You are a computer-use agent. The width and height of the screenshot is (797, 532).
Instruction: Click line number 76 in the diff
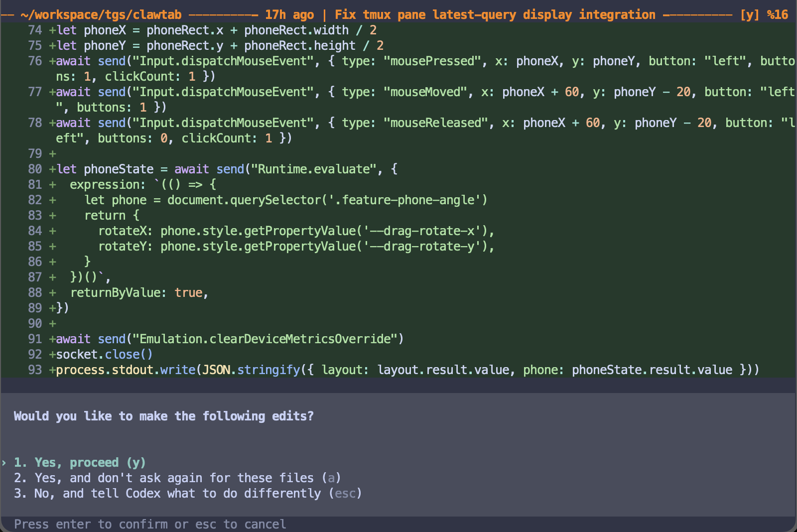tap(35, 61)
